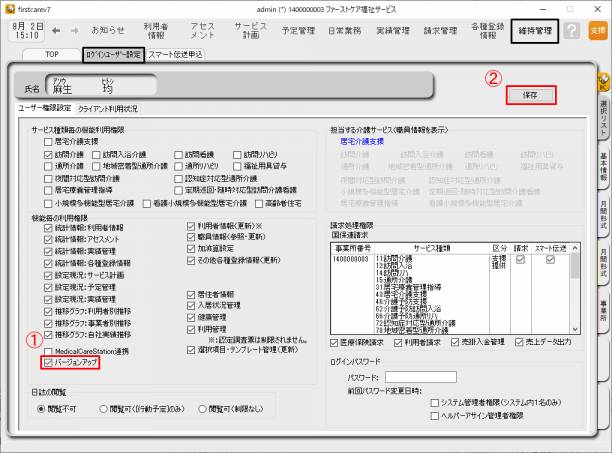Switch to the TOP tab
The image size is (612, 453).
coord(50,54)
